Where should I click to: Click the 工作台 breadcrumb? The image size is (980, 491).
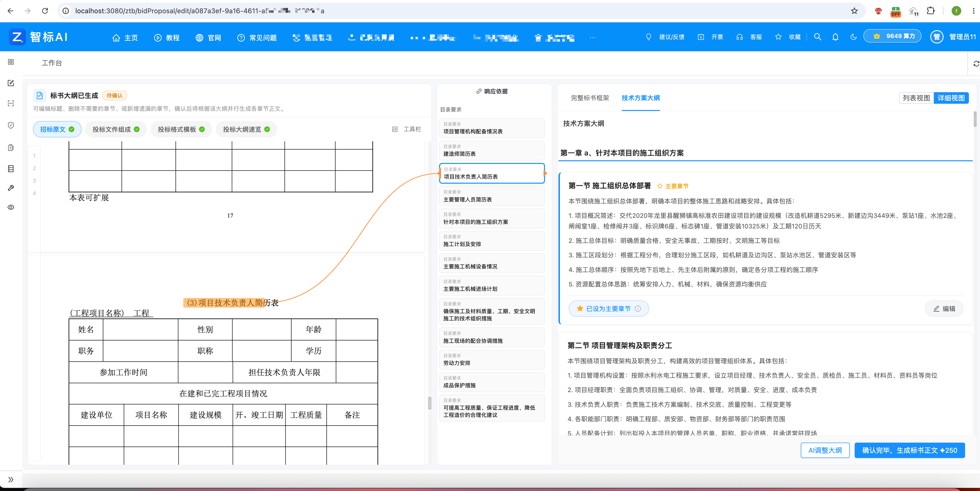pos(52,63)
